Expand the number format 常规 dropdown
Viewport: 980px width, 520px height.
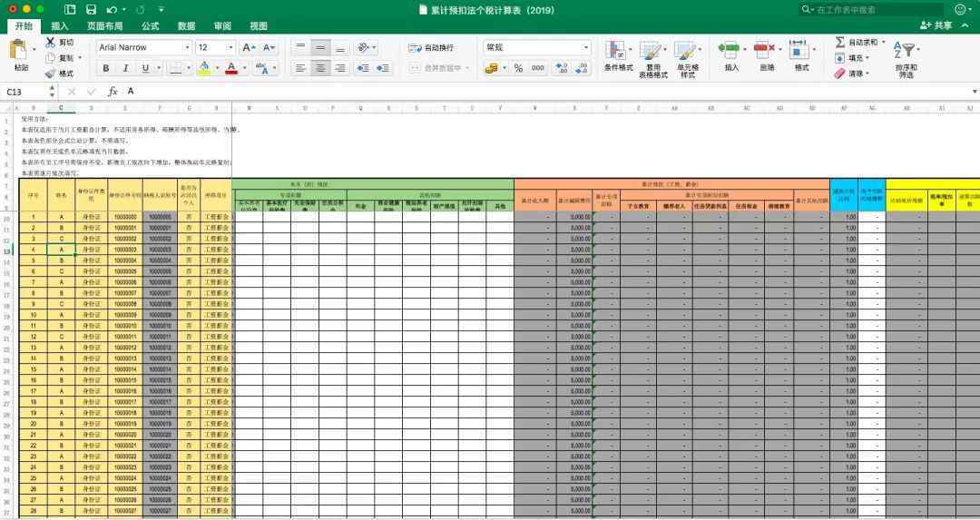click(x=586, y=47)
